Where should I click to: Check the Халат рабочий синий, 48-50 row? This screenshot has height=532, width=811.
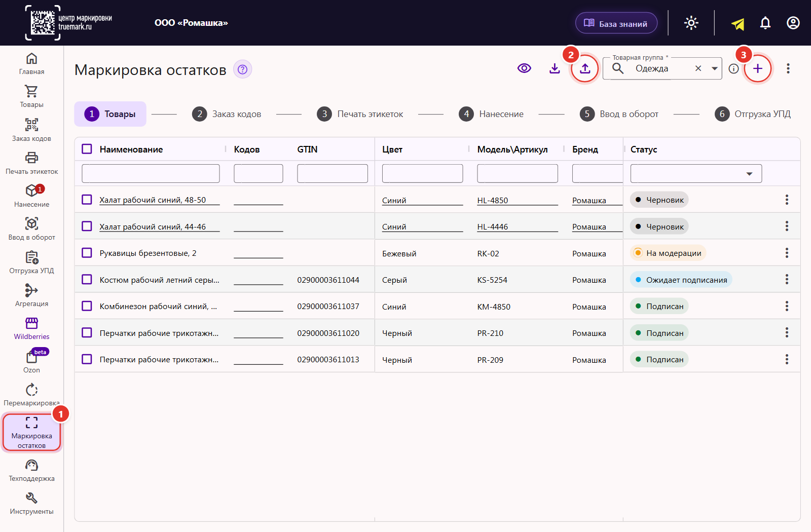87,200
